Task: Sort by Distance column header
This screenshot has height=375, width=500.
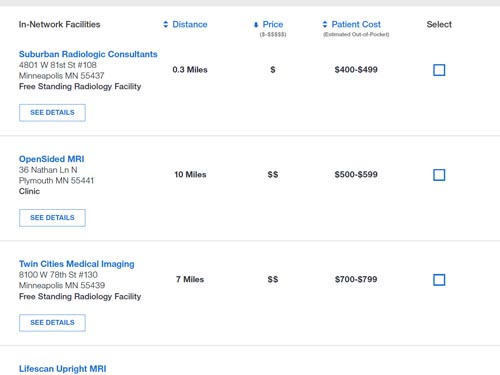Action: [x=190, y=24]
